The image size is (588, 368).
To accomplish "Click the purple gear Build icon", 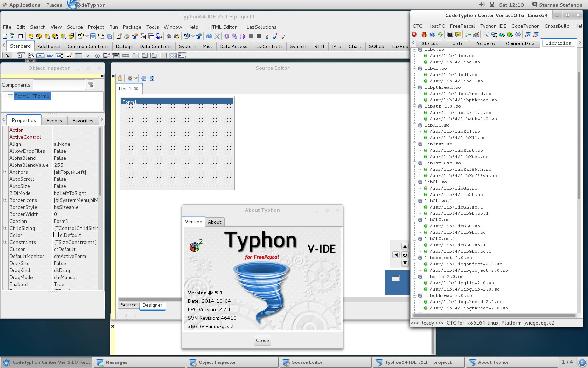I will (227, 36).
